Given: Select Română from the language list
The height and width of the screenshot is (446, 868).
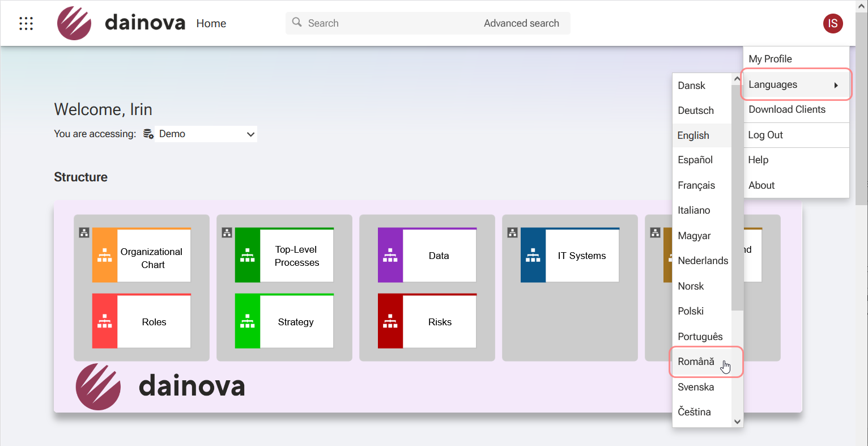Looking at the screenshot, I should [x=696, y=362].
